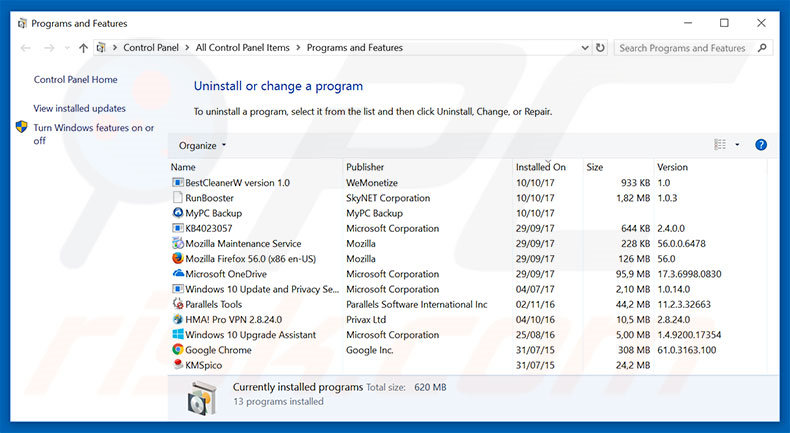Open Turn Windows features on or off
The width and height of the screenshot is (790, 433).
94,134
